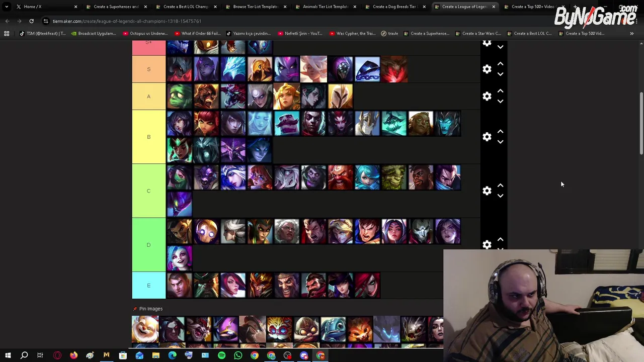Select the golden-ball Orianna portrait in D tier

[206, 231]
